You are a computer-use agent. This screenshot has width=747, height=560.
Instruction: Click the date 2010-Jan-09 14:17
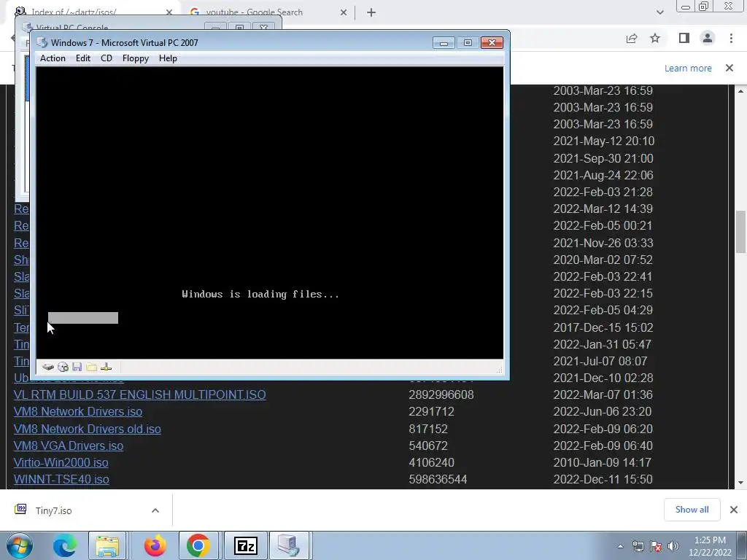click(603, 462)
